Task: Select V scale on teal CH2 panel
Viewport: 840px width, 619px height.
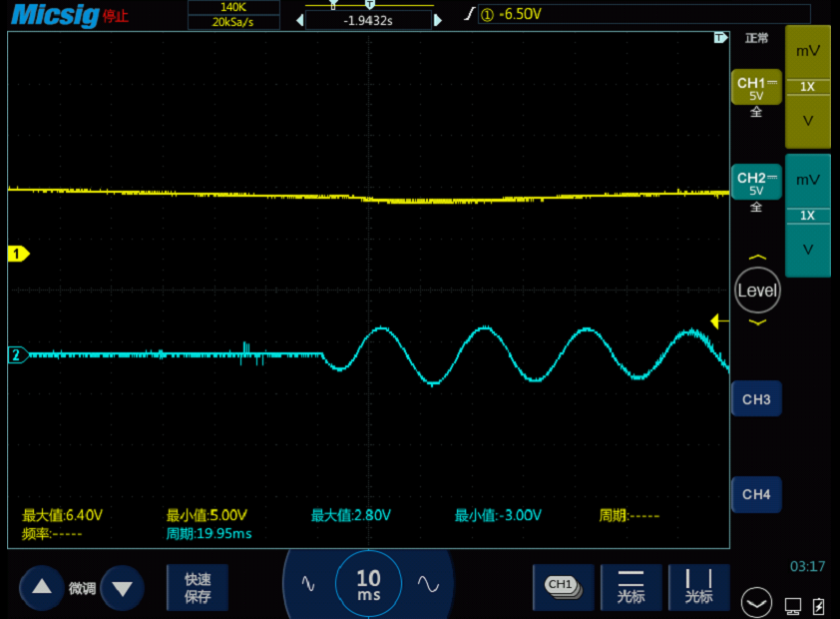Action: [808, 250]
